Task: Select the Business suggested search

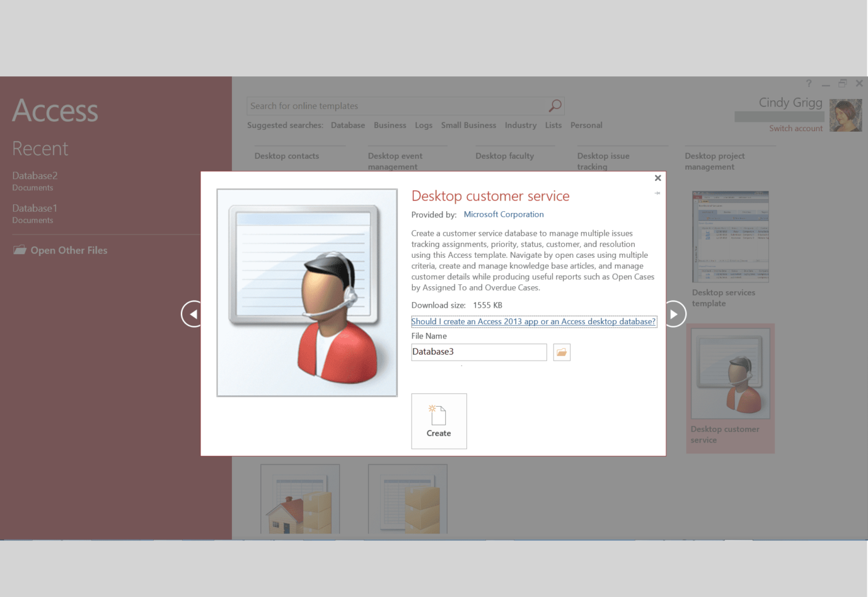Action: pyautogui.click(x=389, y=125)
